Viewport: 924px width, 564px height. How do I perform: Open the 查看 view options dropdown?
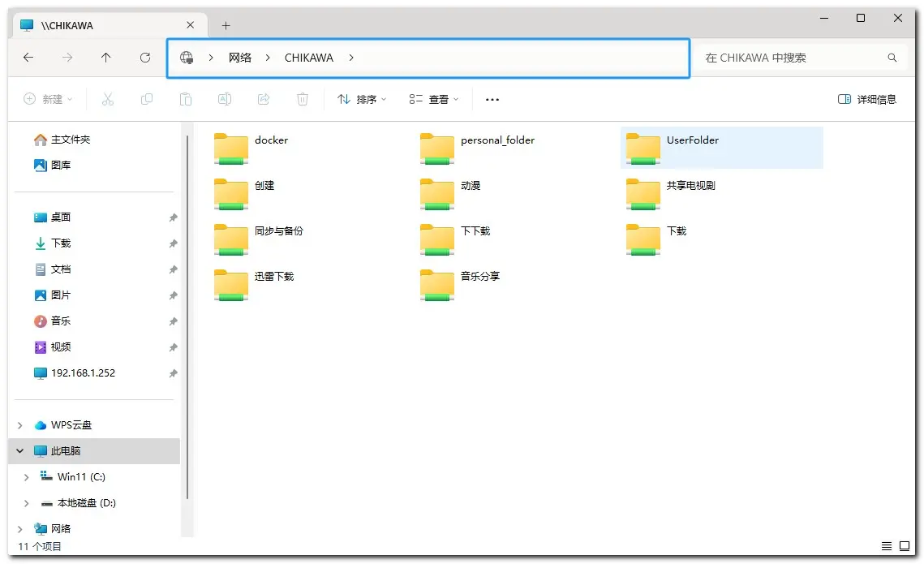tap(433, 99)
